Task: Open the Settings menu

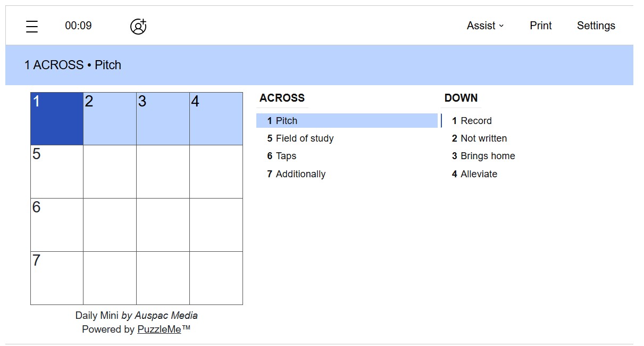Action: [596, 26]
